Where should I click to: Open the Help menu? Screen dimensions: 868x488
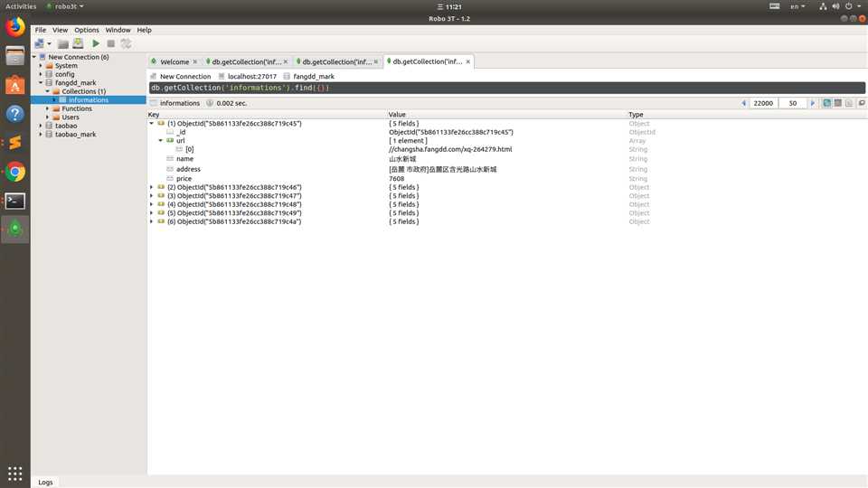pyautogui.click(x=144, y=30)
